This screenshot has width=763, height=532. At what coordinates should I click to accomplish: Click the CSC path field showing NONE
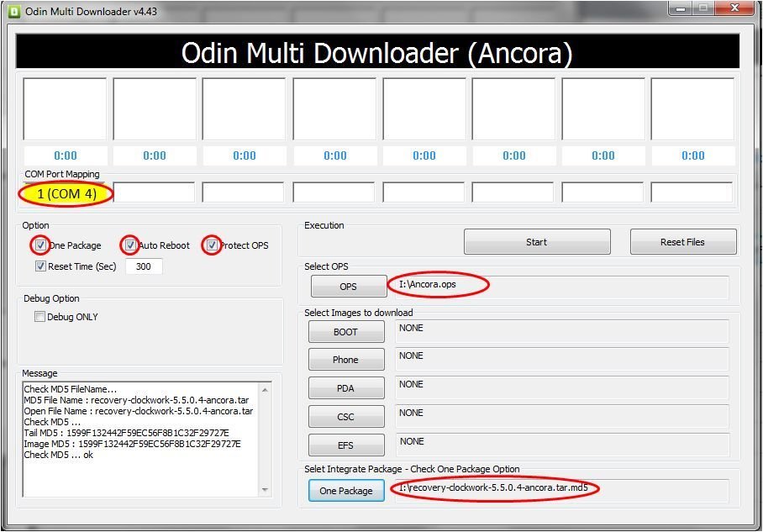pyautogui.click(x=562, y=416)
